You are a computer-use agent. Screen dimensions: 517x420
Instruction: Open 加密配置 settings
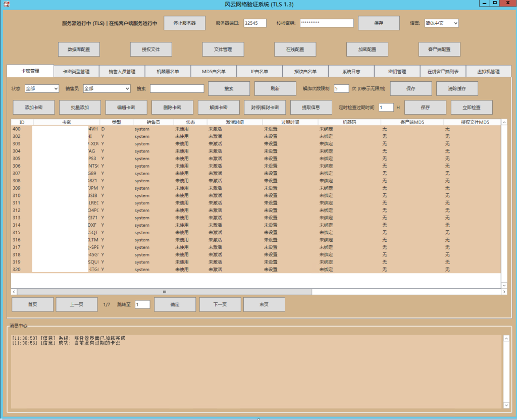pyautogui.click(x=367, y=49)
